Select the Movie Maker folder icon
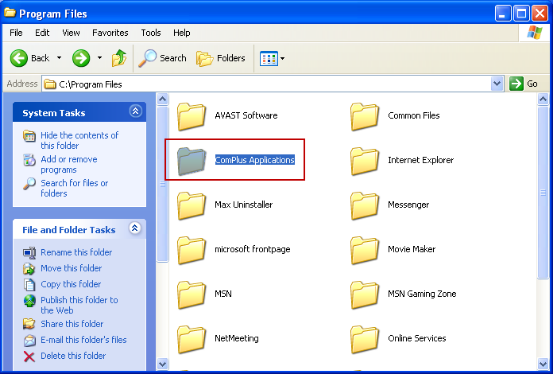554x374 pixels. (x=364, y=250)
